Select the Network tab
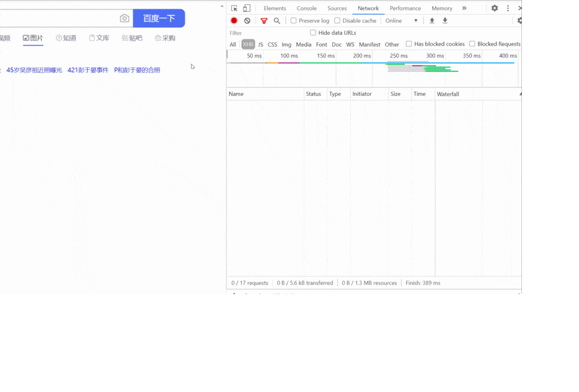 tap(368, 8)
